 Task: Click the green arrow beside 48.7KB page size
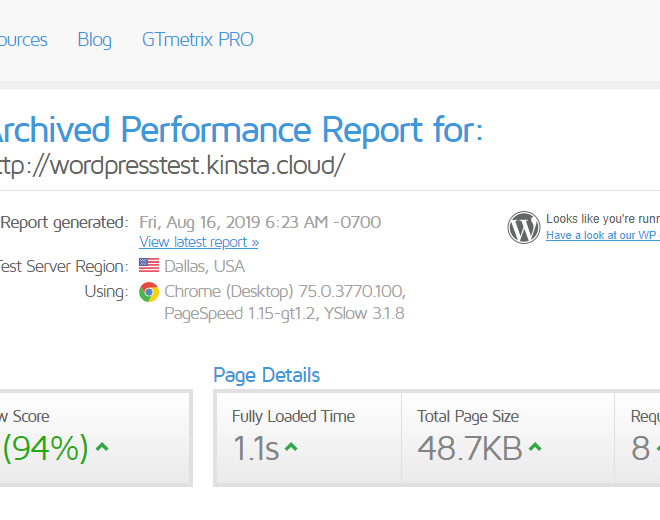point(535,447)
